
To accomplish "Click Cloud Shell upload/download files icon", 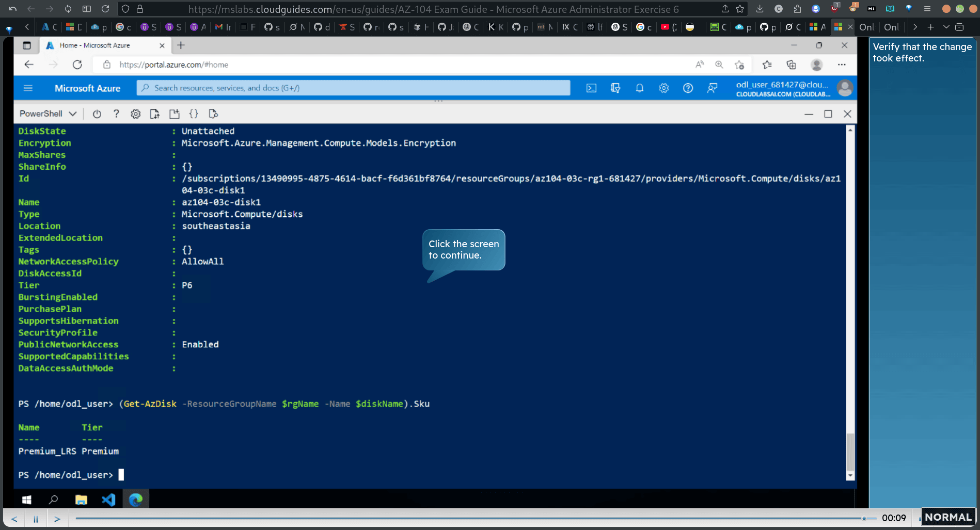I will [x=155, y=114].
